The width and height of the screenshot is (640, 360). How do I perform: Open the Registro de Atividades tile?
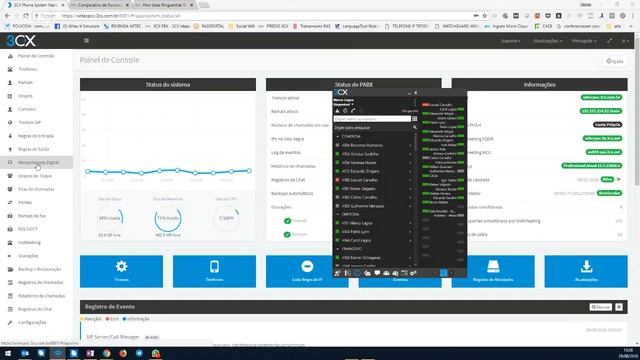point(493,271)
